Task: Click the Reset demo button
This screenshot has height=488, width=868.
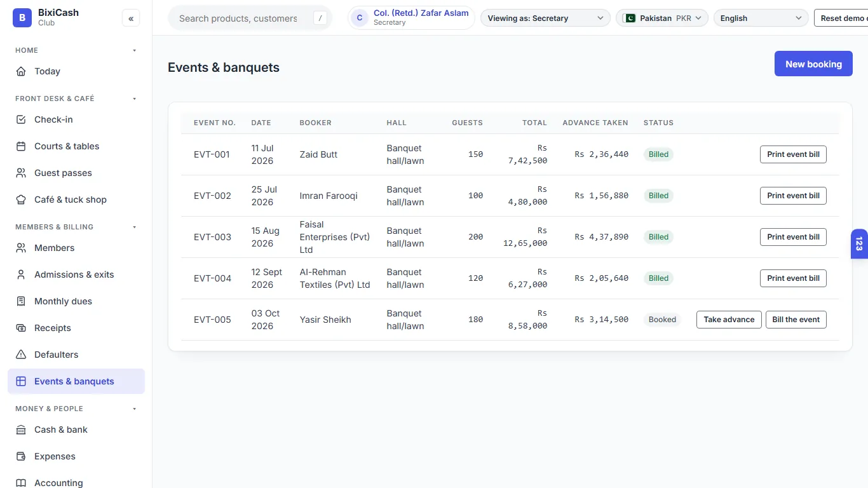Action: (x=841, y=18)
